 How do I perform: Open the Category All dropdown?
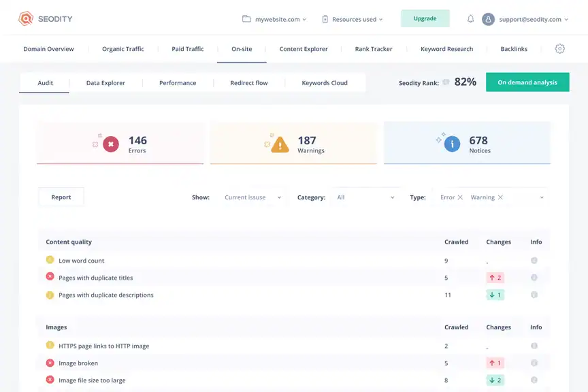pos(365,197)
